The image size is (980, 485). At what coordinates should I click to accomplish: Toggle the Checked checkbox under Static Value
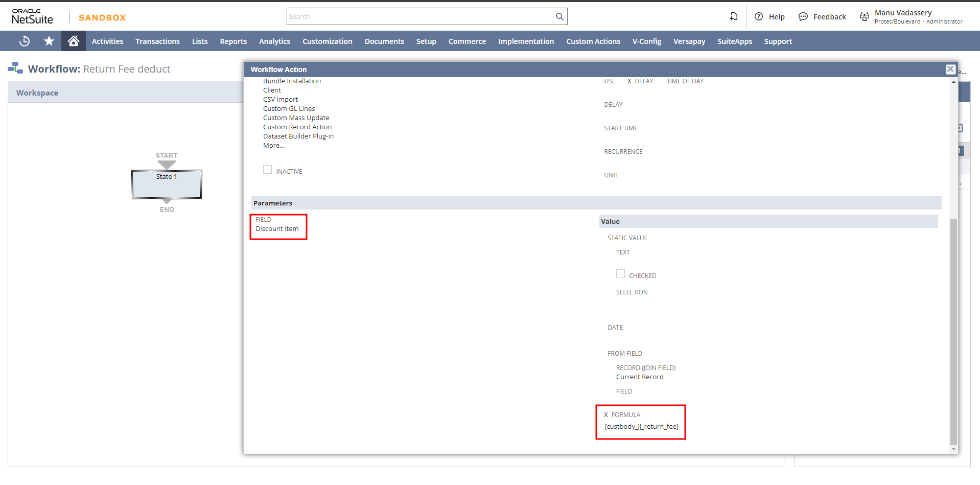620,274
